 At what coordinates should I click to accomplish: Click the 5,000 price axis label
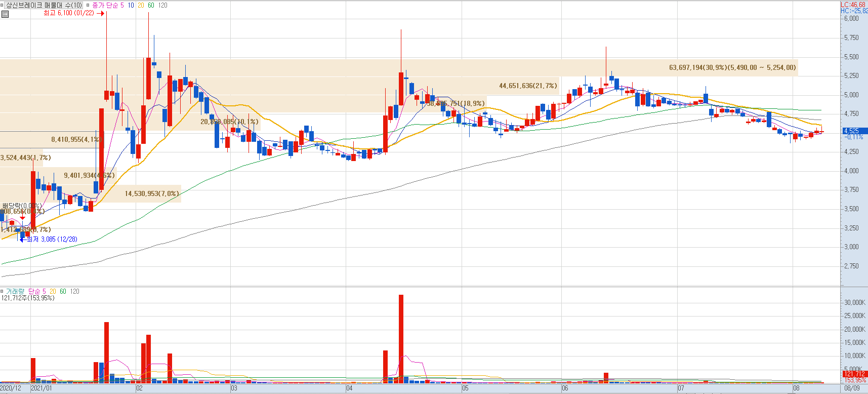[x=851, y=95]
